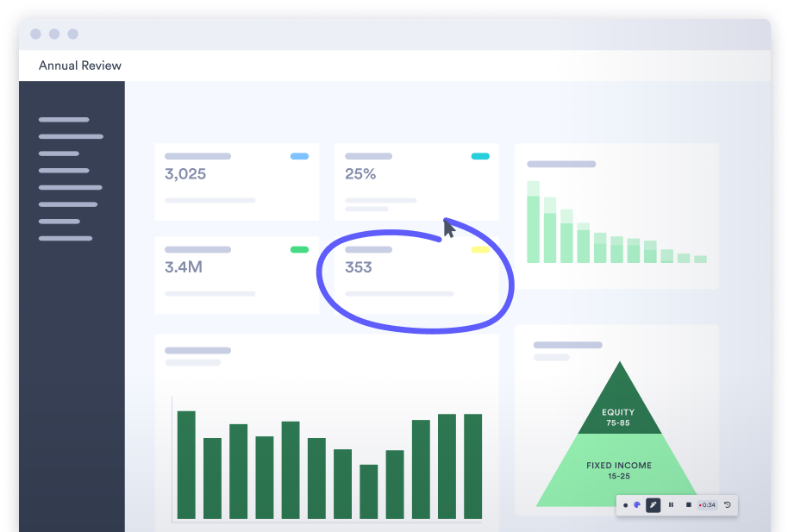Screen dimensions: 788x532
Task: Click the green tag on 3.4M card
Action: pos(299,249)
